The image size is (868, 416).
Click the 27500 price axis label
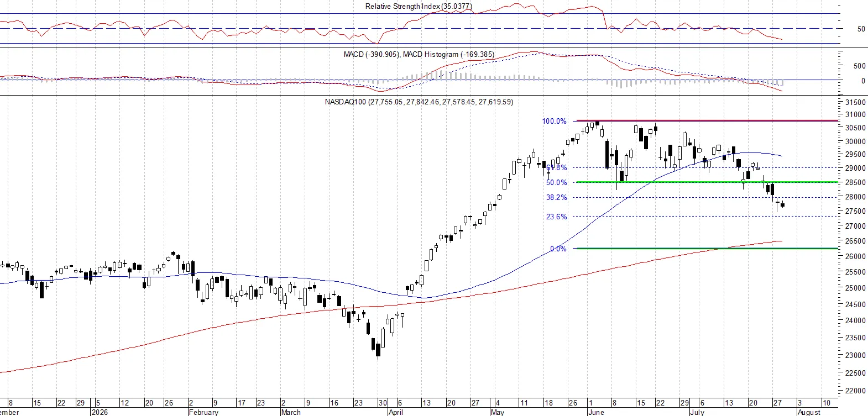click(x=855, y=212)
